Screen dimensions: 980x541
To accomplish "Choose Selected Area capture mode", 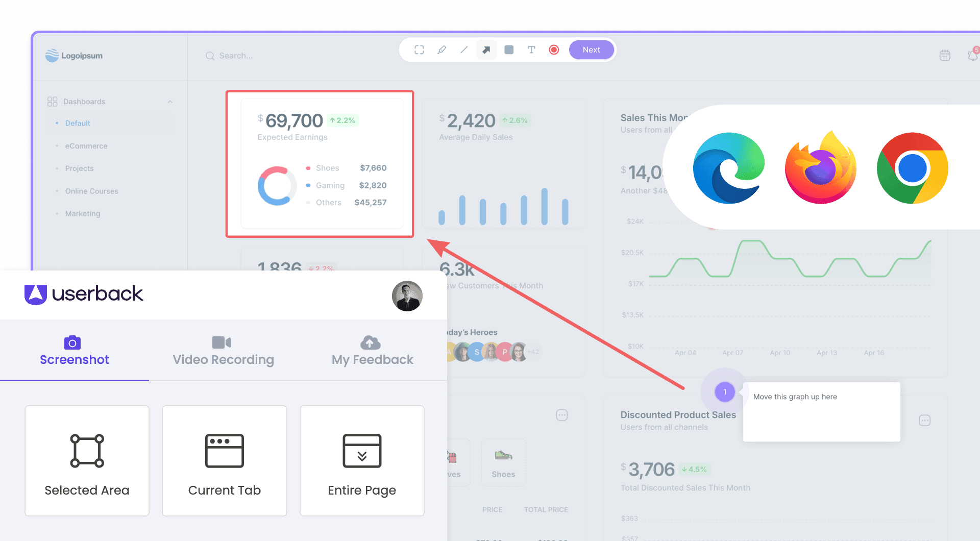I will click(87, 460).
